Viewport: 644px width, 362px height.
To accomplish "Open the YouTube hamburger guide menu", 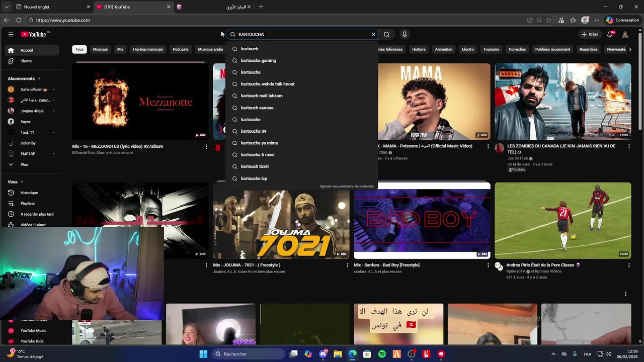I will [x=11, y=34].
